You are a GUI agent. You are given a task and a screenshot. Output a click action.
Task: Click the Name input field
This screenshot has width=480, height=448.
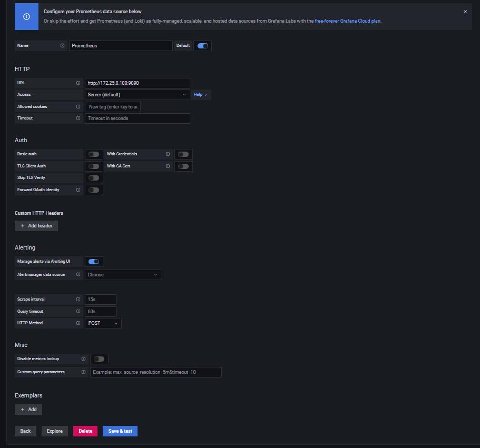click(x=121, y=46)
